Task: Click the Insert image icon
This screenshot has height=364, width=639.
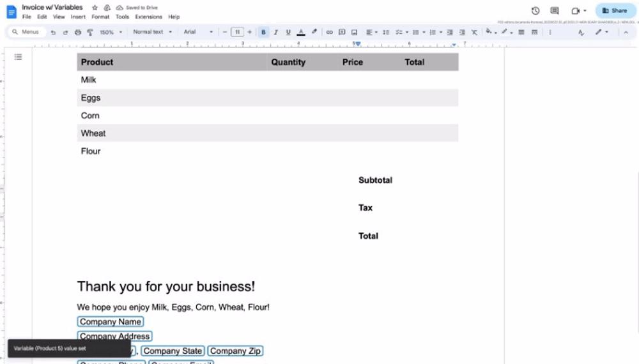Action: [x=354, y=32]
